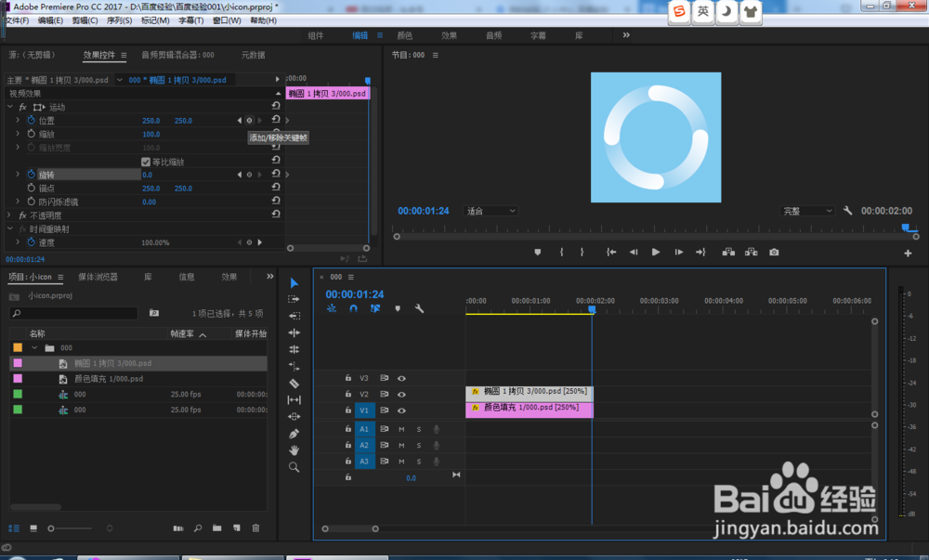
Task: Select the clip on track V1
Action: (x=530, y=410)
